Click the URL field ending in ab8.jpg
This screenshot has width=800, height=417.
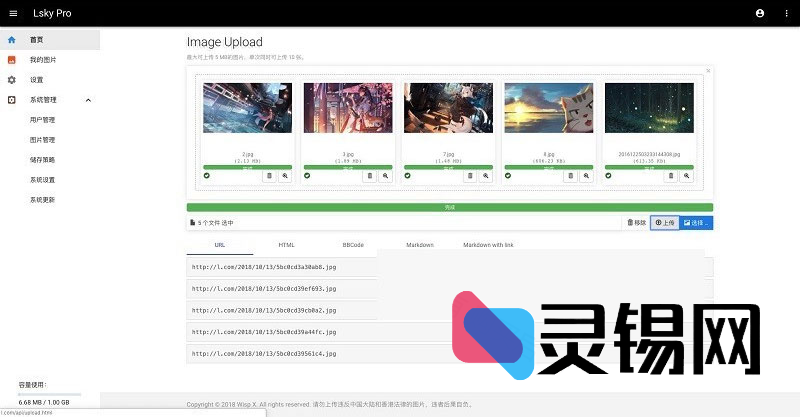pos(449,267)
